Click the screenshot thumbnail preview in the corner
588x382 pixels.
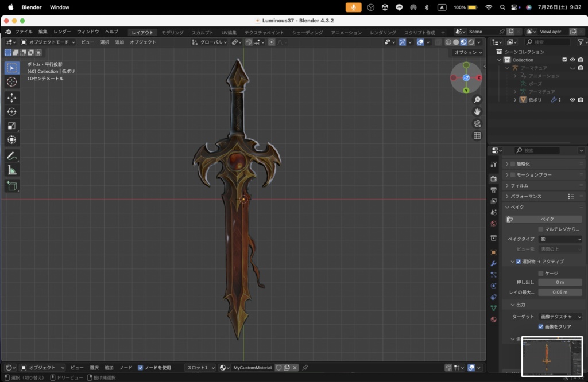point(552,356)
